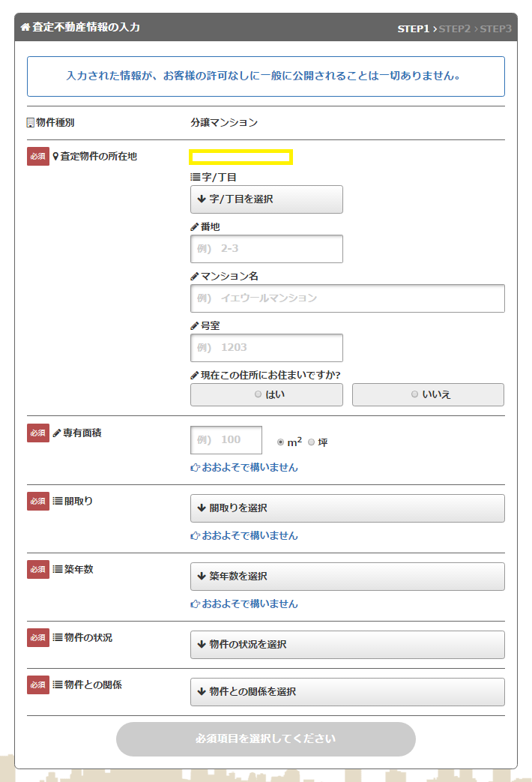532x782 pixels.
Task: Expand the 間取りを選択 dropdown
Action: click(x=347, y=508)
